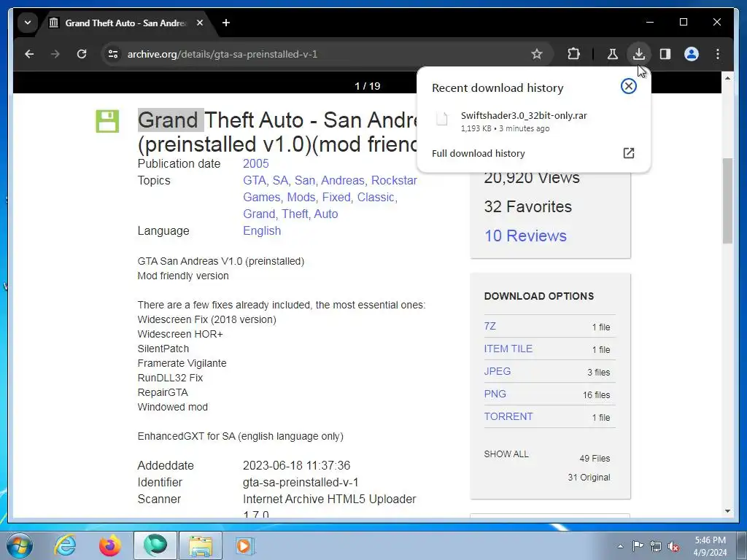Expand the JPEG download option
The width and height of the screenshot is (747, 560).
point(498,371)
